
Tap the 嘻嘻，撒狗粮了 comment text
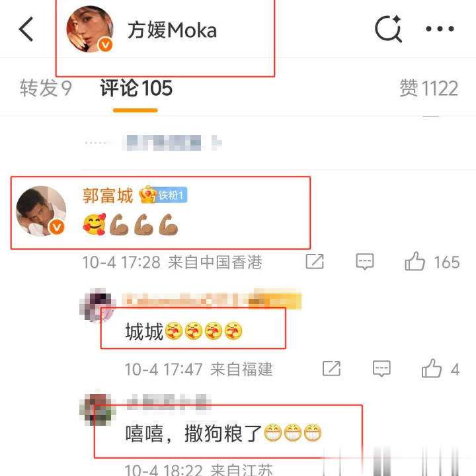pos(194,433)
